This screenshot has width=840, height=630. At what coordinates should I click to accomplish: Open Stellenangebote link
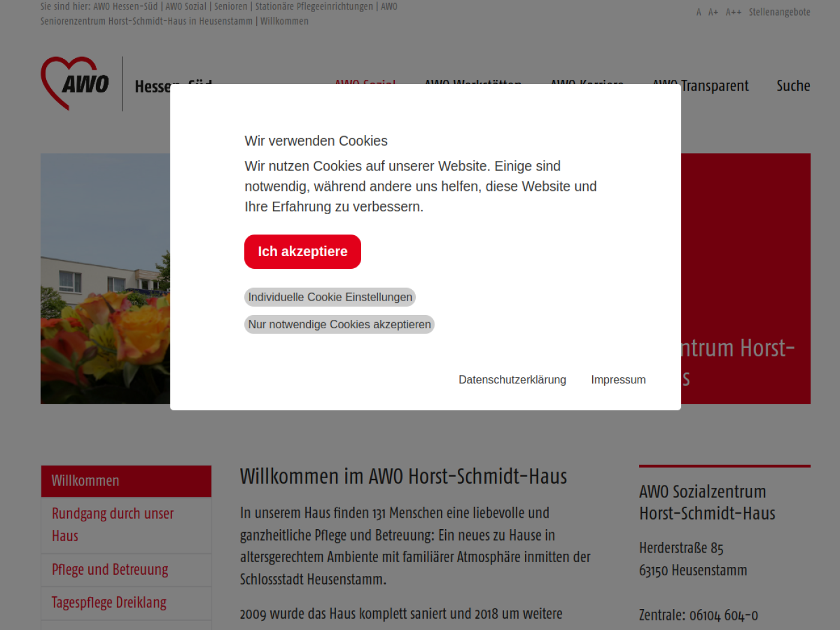coord(779,12)
